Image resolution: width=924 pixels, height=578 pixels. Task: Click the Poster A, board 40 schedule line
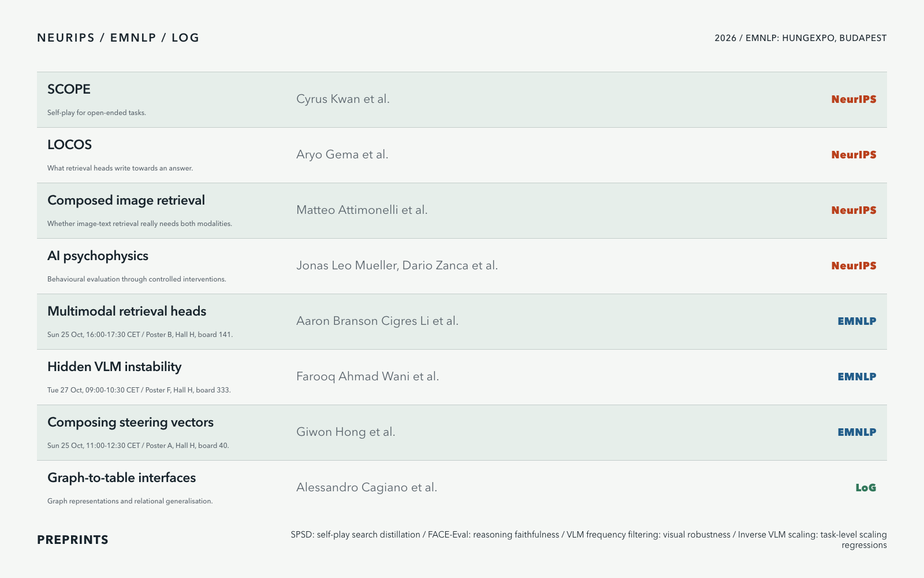tap(138, 446)
